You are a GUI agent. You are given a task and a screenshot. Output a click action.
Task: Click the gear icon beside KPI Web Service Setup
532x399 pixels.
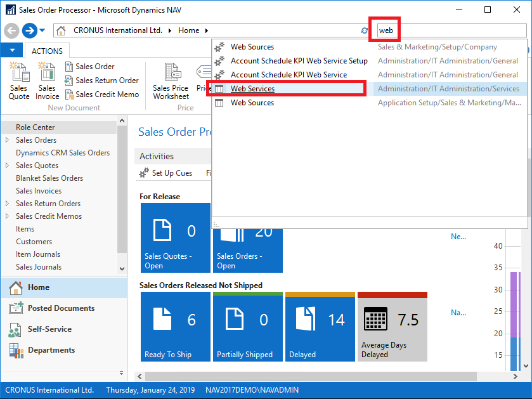coord(219,61)
